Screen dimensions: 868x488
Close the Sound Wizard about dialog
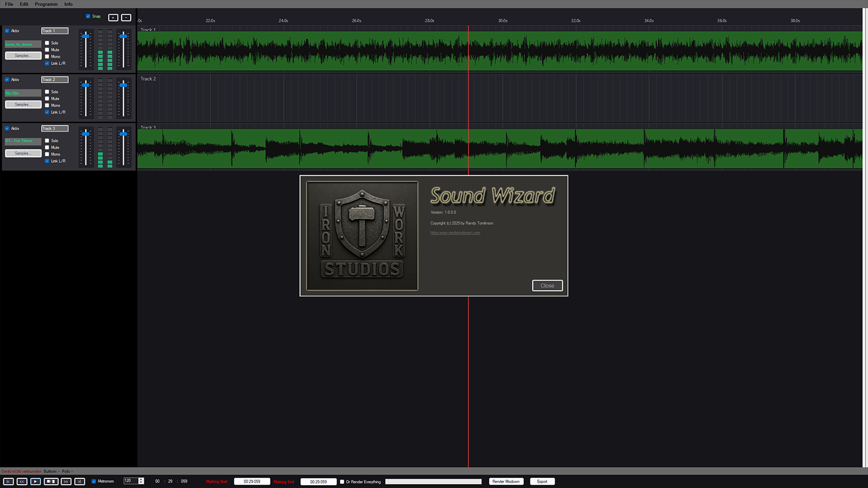click(x=547, y=286)
